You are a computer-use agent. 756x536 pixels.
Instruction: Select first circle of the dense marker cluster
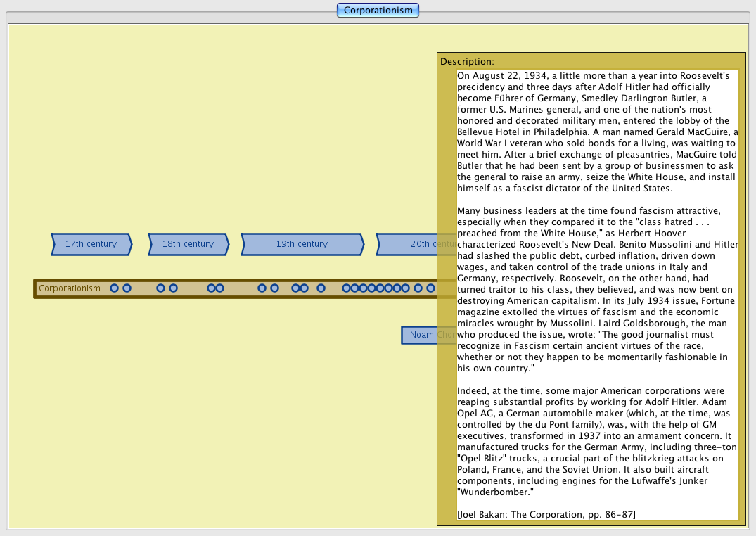(346, 288)
